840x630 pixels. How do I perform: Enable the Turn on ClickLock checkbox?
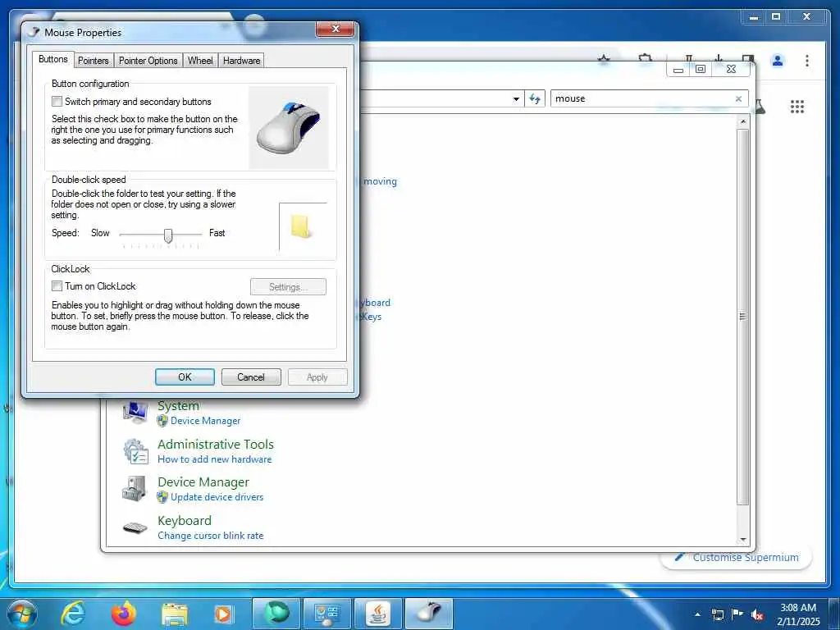click(x=57, y=286)
